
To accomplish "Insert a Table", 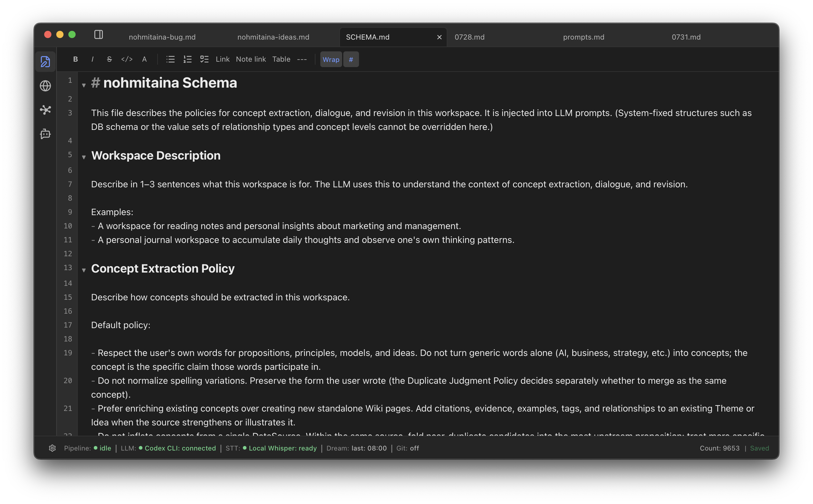I will point(281,59).
